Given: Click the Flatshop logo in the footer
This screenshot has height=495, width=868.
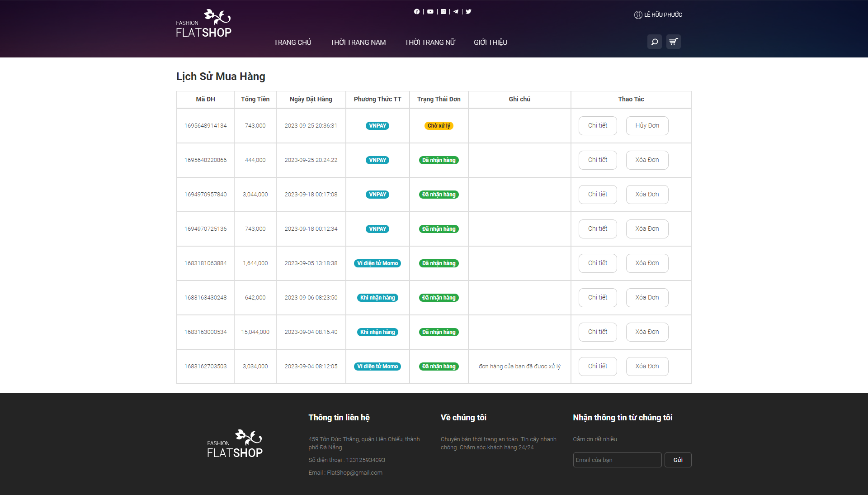Looking at the screenshot, I should (235, 443).
